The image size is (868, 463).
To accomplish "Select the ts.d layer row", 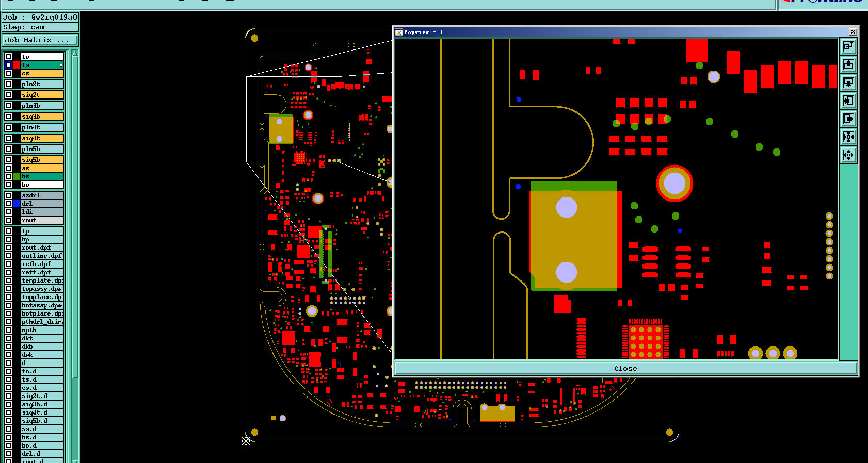I will pos(42,379).
